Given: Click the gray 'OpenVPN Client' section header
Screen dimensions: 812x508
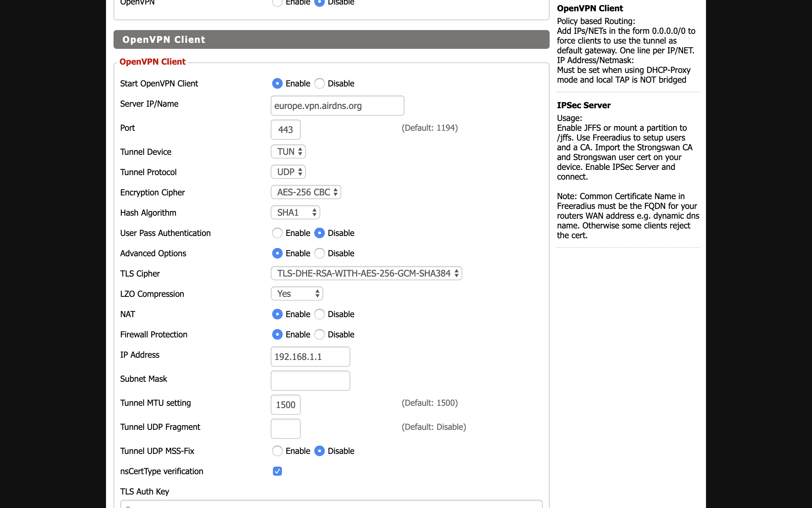Looking at the screenshot, I should [331, 39].
